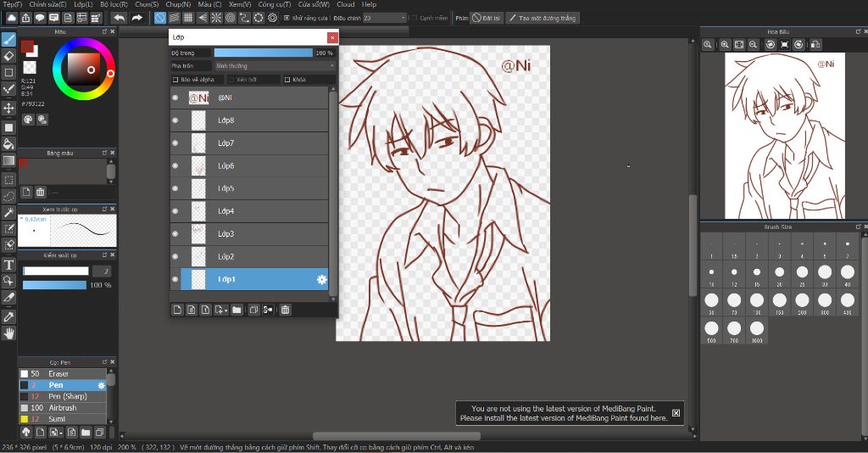This screenshot has height=453, width=868.
Task: Select the Eraser tool icon
Action: 8,56
